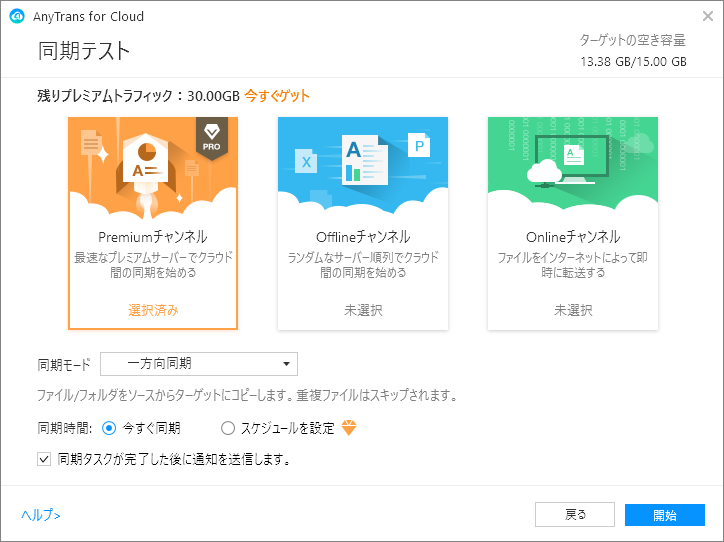The width and height of the screenshot is (724, 542).
Task: Select the Offlineチャンネル card
Action: click(x=363, y=223)
